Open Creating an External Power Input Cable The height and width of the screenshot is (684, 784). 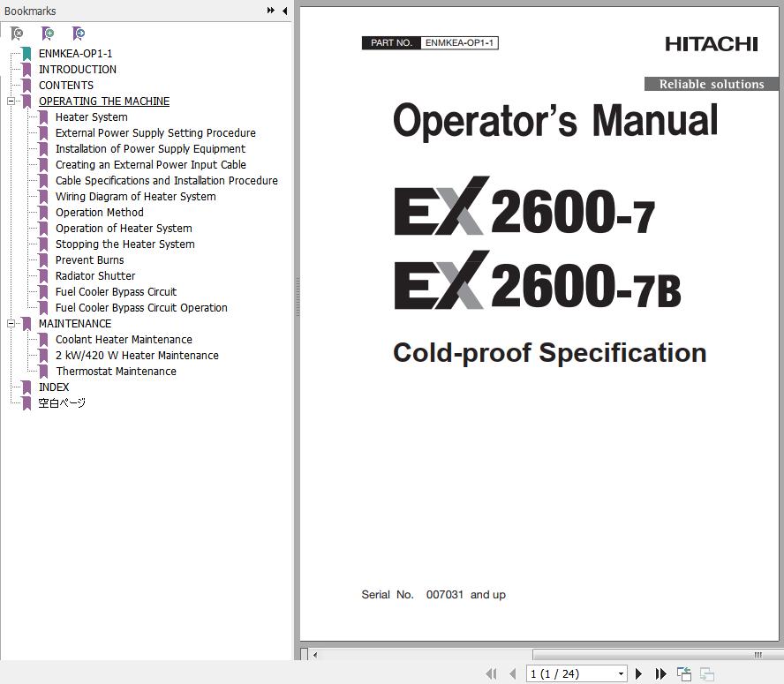pos(150,165)
